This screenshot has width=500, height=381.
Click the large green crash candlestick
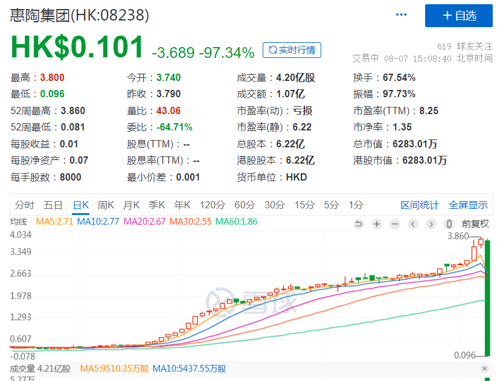(x=487, y=298)
